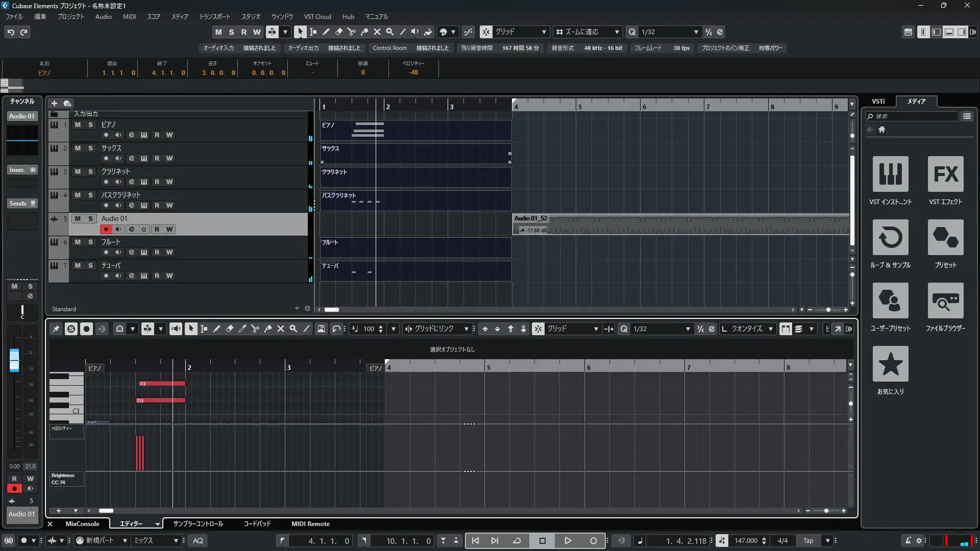This screenshot has height=551, width=980.
Task: Open VST Instruments in media panel
Action: coord(890,174)
